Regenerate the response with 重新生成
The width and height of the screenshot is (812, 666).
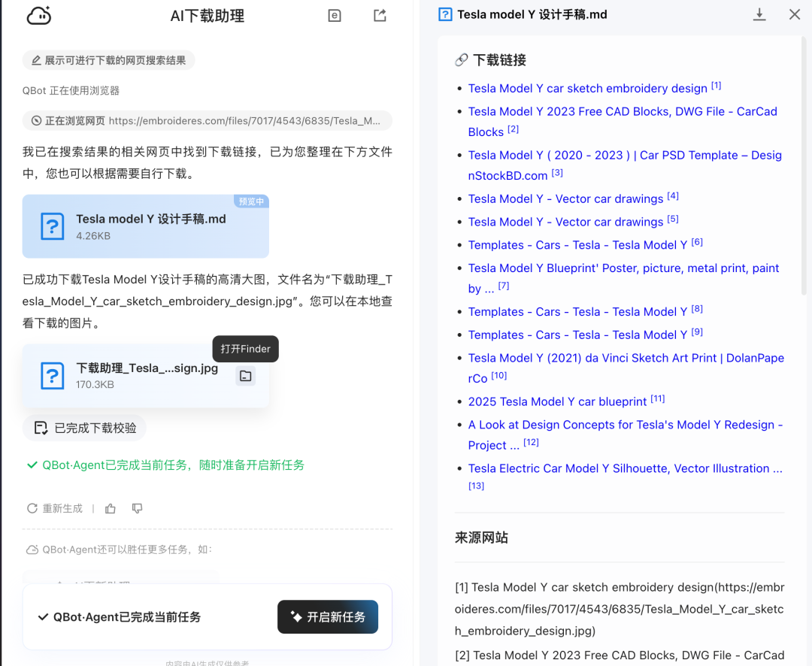(x=55, y=508)
